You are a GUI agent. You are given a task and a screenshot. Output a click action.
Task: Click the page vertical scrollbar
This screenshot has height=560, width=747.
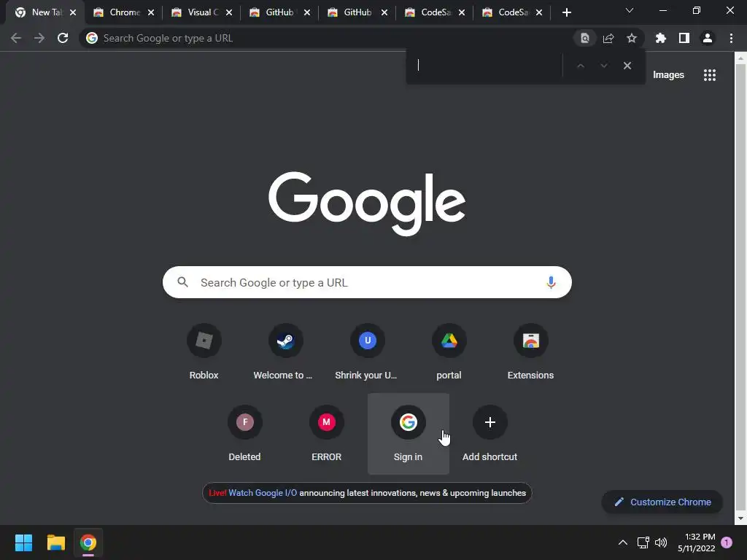(x=740, y=288)
